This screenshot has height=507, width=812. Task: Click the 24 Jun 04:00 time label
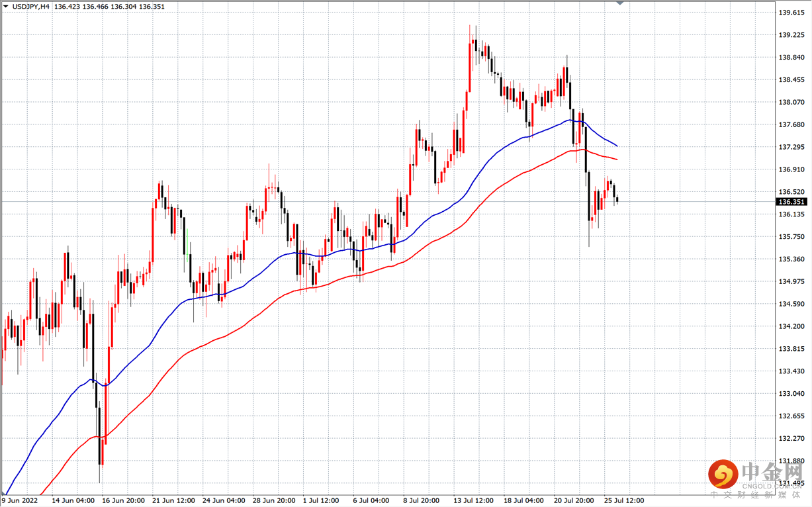224,501
